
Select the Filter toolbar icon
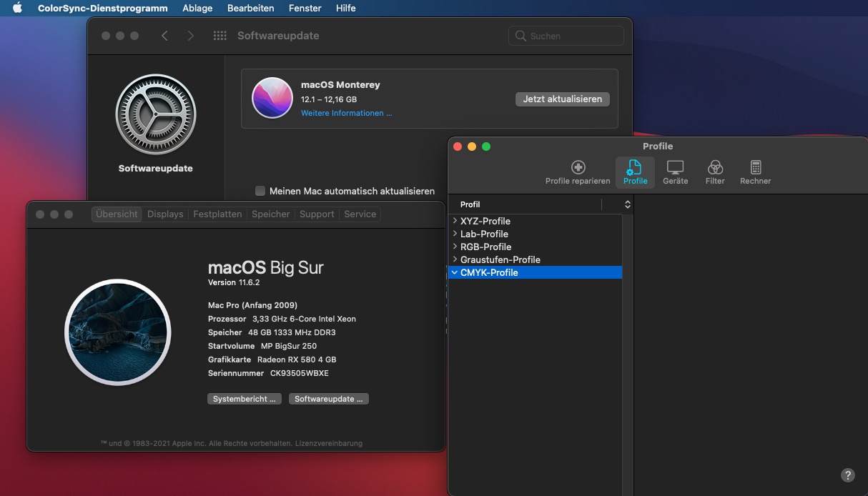coord(715,172)
